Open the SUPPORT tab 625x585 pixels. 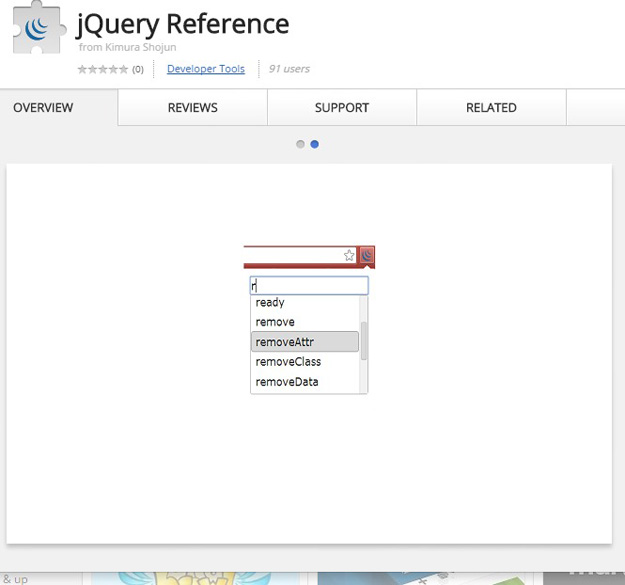[342, 108]
